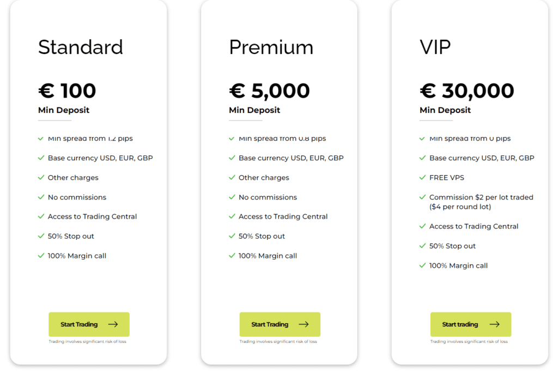Viewport: 558px width, 392px height.
Task: Click the checkmark beside Standard's Other charges
Action: (41, 177)
